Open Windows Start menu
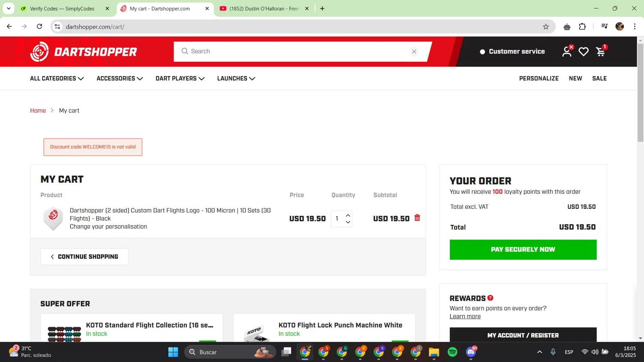 [173, 352]
